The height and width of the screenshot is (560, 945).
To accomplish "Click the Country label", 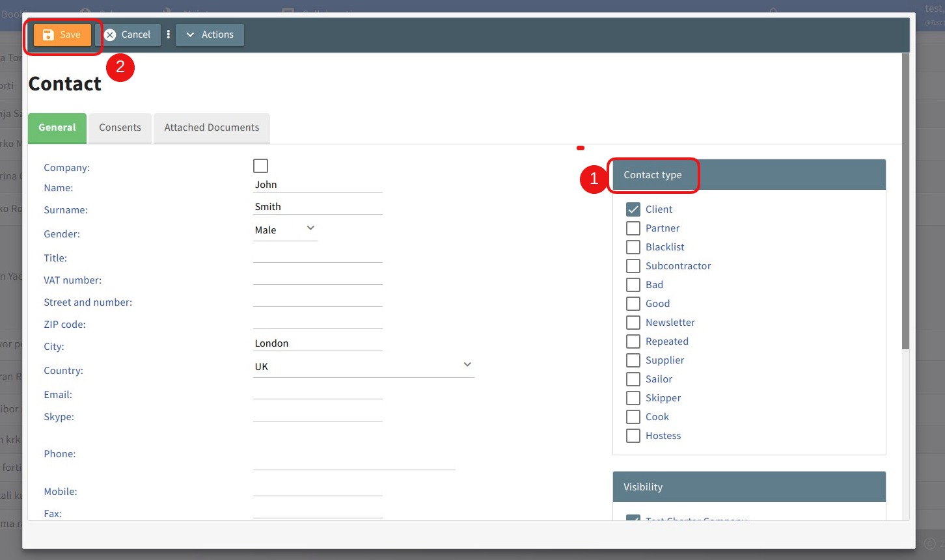I will point(63,371).
